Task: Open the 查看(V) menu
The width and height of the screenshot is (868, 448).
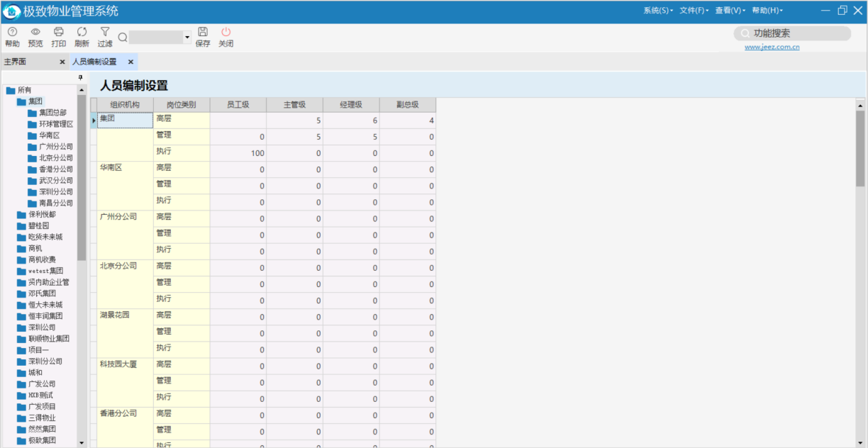Action: 730,11
